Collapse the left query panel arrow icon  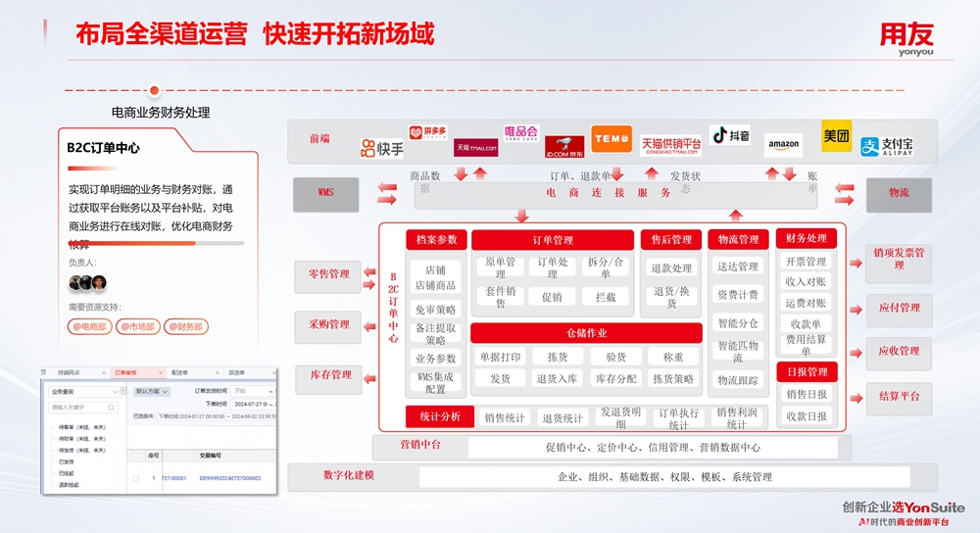click(123, 391)
